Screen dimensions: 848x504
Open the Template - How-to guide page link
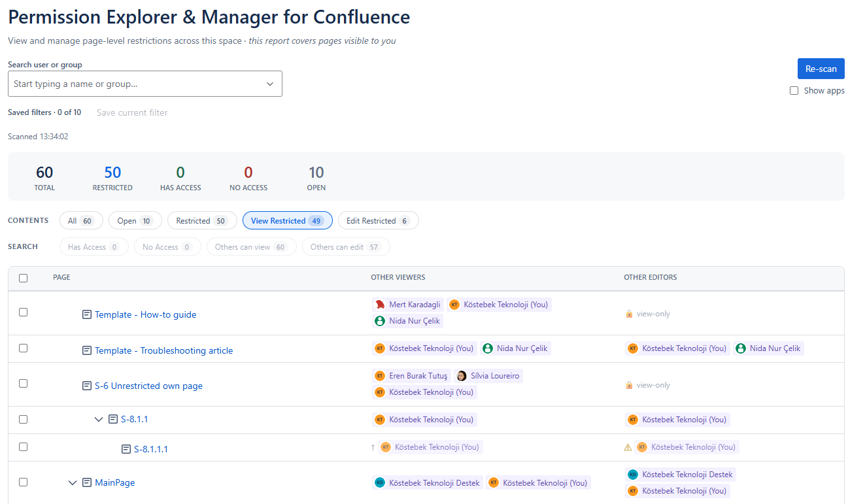(x=145, y=314)
